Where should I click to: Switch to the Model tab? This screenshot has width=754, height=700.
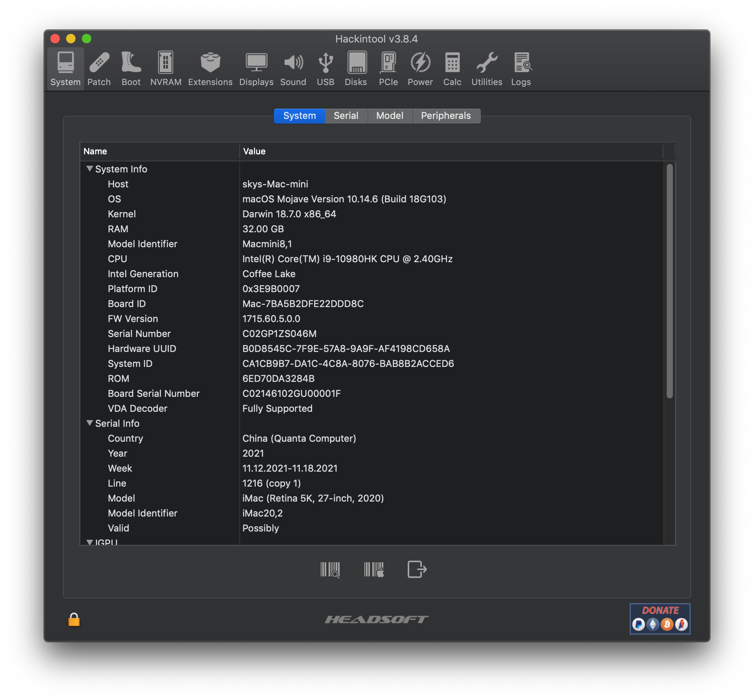(390, 116)
